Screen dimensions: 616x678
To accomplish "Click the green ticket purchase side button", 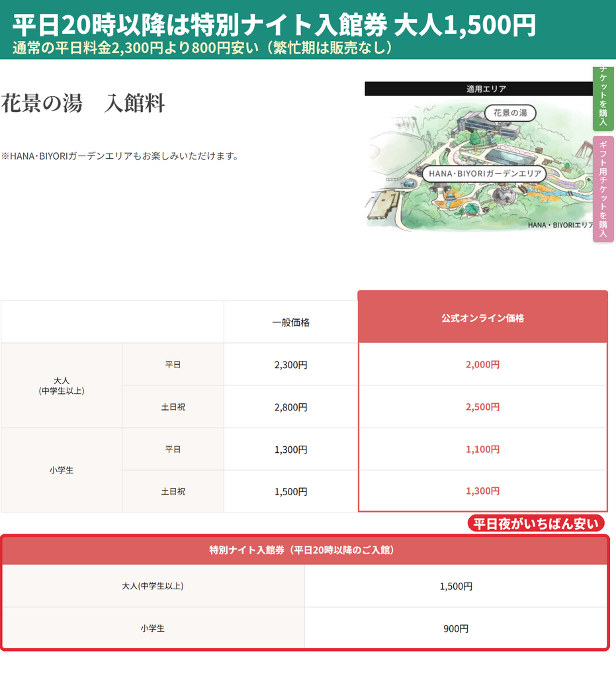I will pos(603,99).
